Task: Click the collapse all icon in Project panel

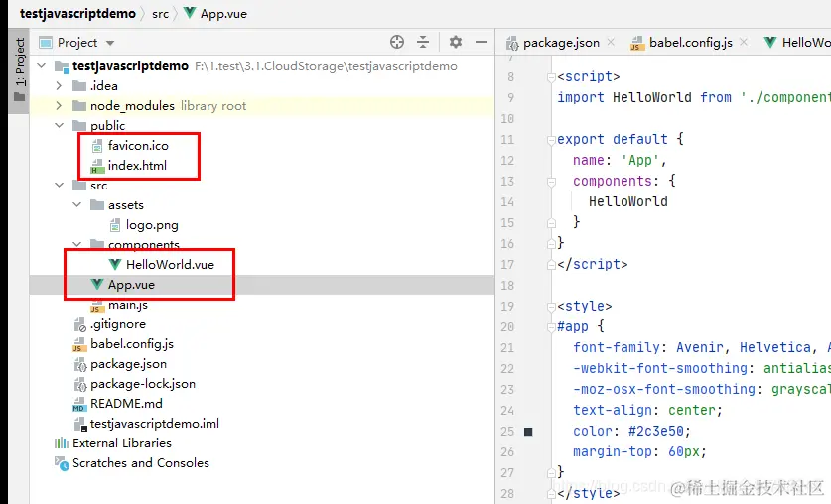Action: coord(422,42)
